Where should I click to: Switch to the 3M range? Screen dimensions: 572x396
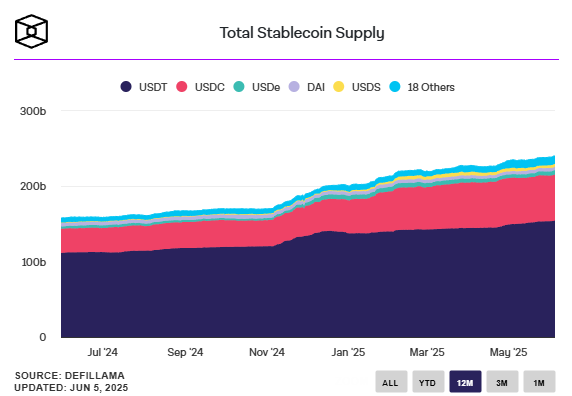coord(502,382)
